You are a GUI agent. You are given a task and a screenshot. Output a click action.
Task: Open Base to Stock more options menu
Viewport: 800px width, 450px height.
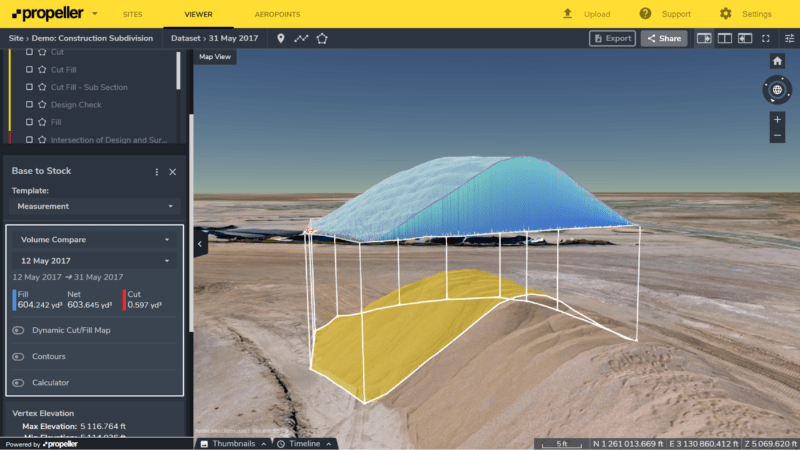click(156, 172)
